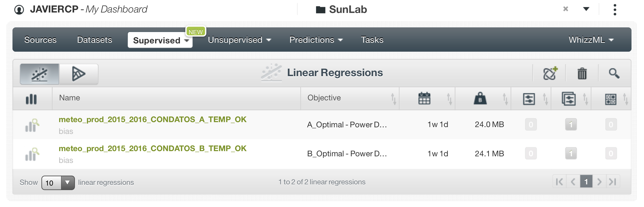Viewport: 644px width, 207px height.
Task: Expand the project selector dropdown arrow
Action: (x=586, y=9)
